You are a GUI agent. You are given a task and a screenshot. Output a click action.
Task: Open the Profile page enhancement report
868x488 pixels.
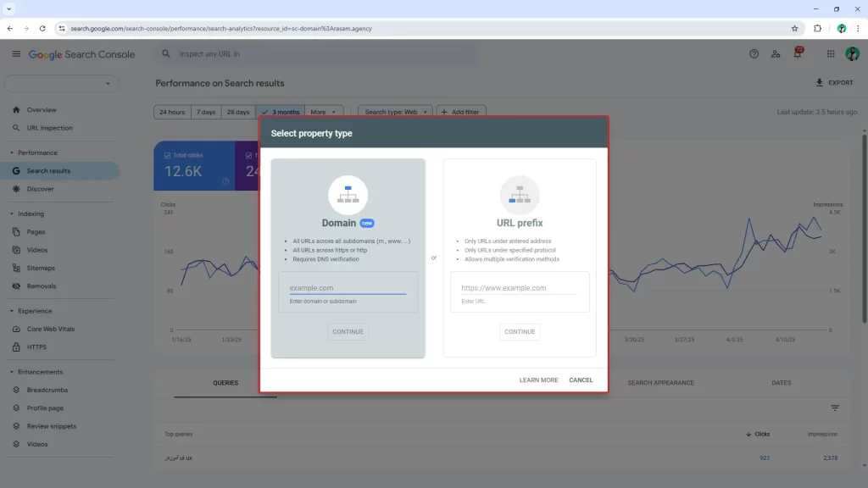[x=45, y=408]
